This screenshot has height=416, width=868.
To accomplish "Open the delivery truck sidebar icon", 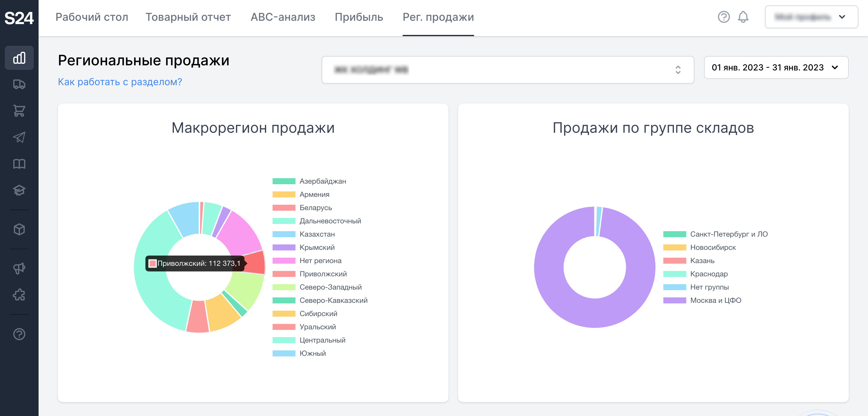I will click(19, 84).
